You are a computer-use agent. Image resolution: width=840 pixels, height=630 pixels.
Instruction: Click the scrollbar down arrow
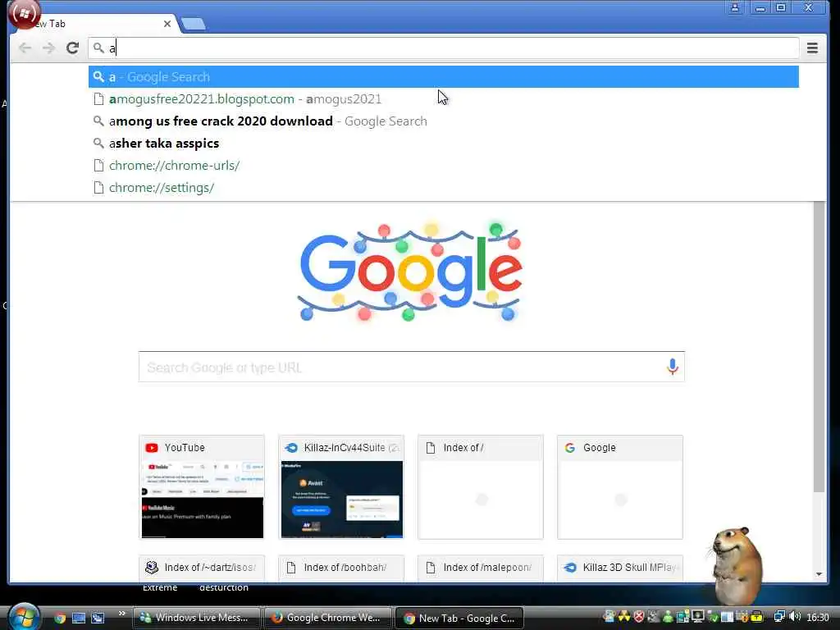pos(819,574)
